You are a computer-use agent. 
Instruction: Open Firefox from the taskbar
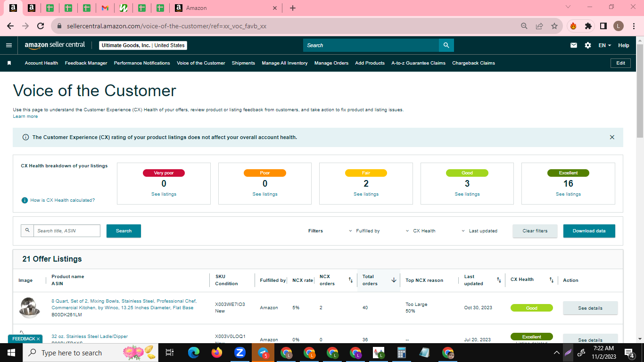(x=217, y=353)
